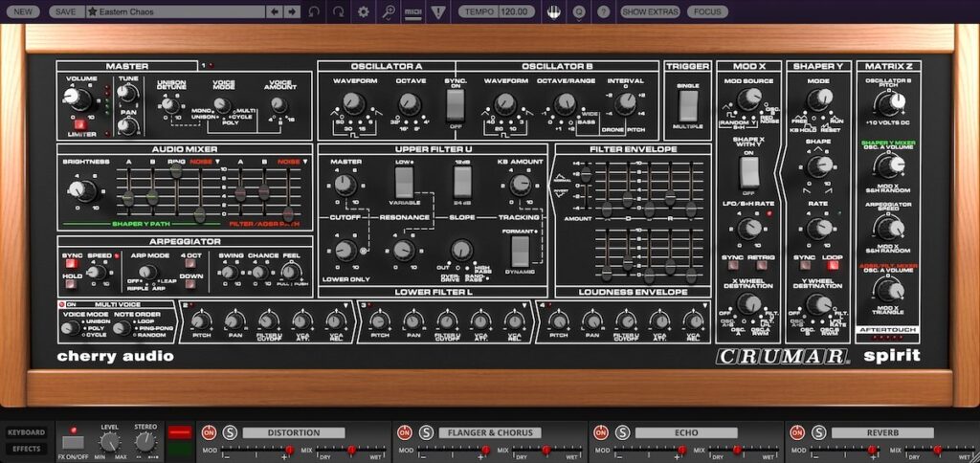Click the magnifier zoom icon

tap(389, 11)
